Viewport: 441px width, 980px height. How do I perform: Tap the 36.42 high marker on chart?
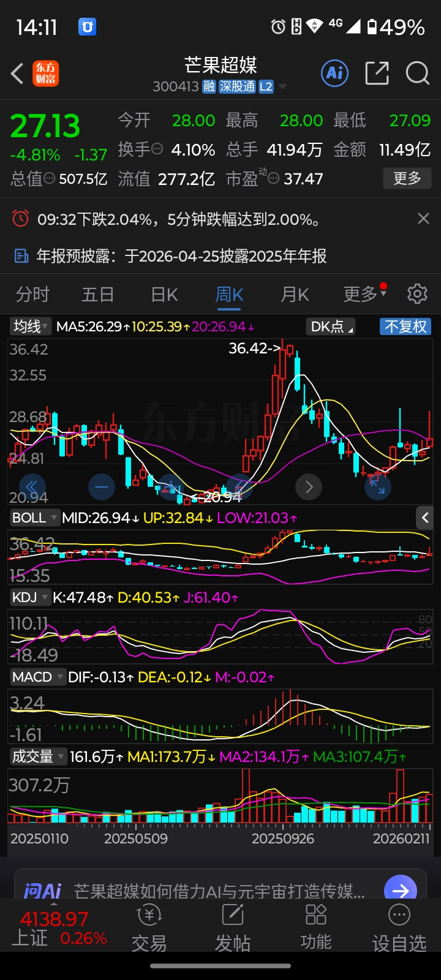(254, 348)
